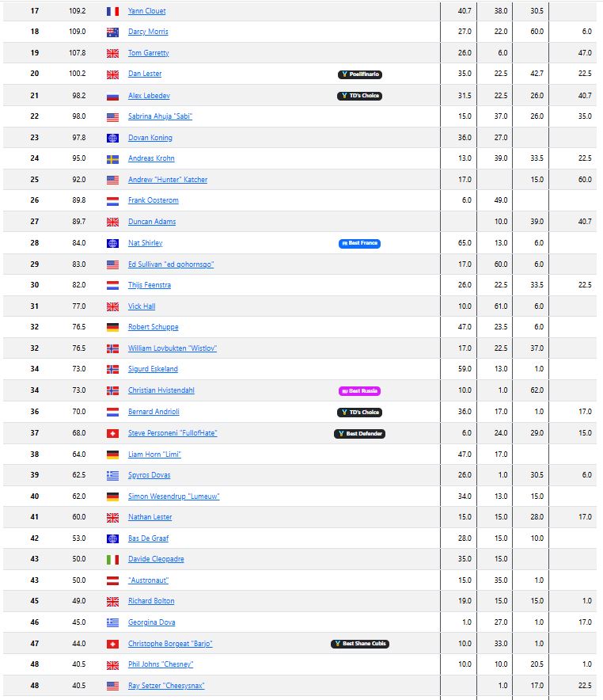Click the French flag beside Yann Clouet
The width and height of the screenshot is (603, 700).
112,11
